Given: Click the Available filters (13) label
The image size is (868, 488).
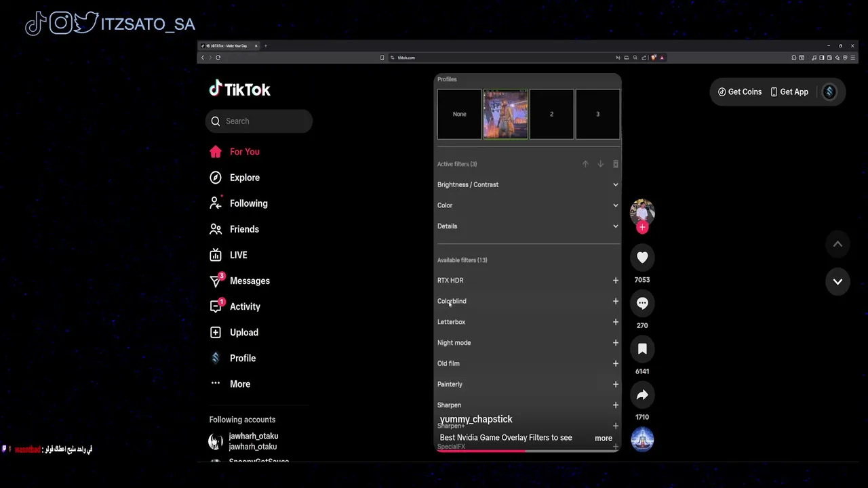Looking at the screenshot, I should point(462,260).
